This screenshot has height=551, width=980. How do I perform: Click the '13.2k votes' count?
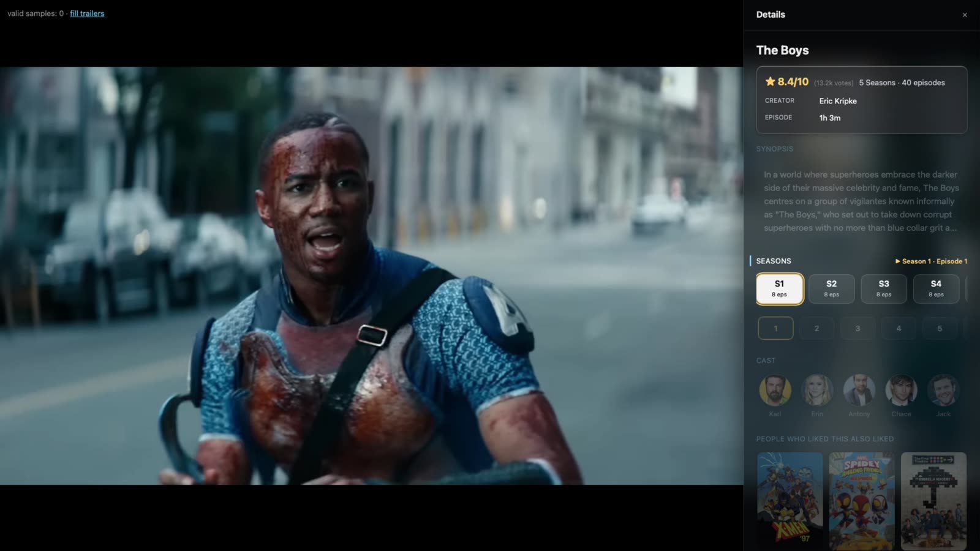point(834,83)
